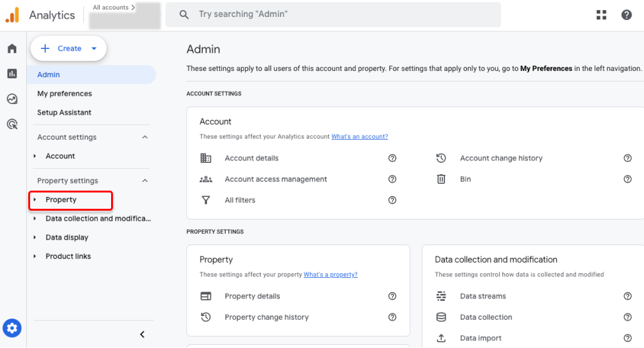
Task: Open the Home icon in left rail
Action: 12,49
